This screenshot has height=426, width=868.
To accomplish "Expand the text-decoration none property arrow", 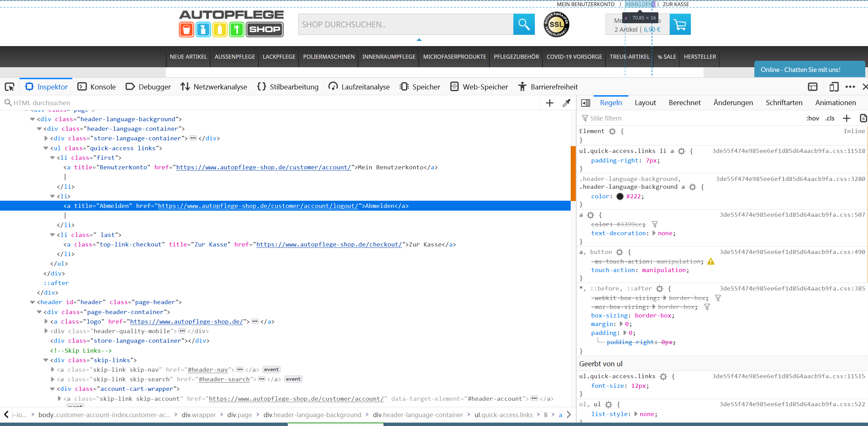I will tap(654, 233).
